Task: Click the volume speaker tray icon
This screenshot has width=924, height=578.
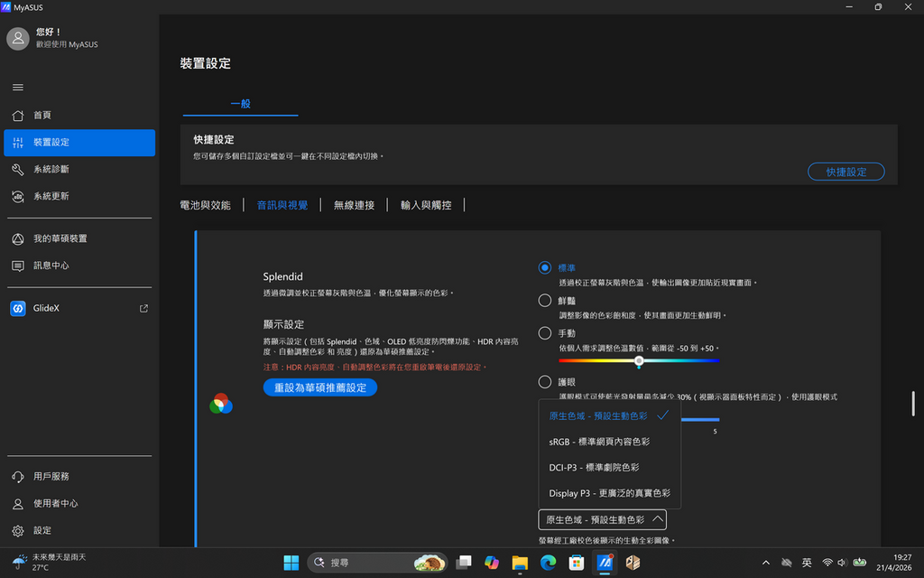Action: point(842,563)
